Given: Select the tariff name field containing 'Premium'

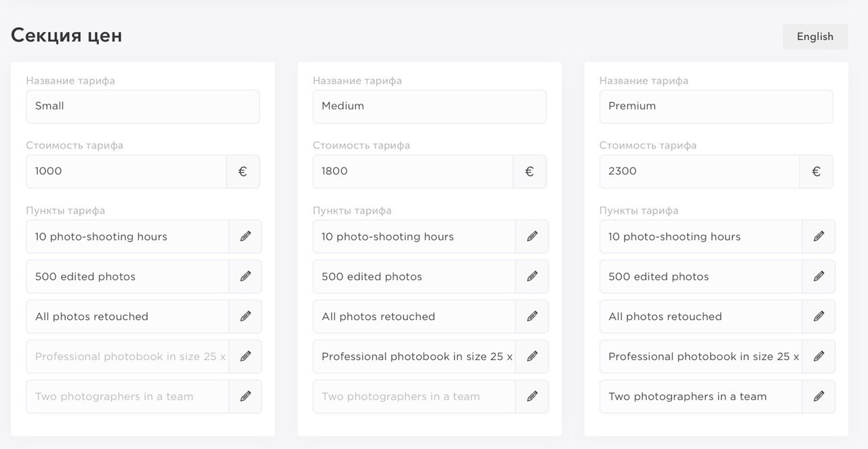Looking at the screenshot, I should (x=716, y=106).
